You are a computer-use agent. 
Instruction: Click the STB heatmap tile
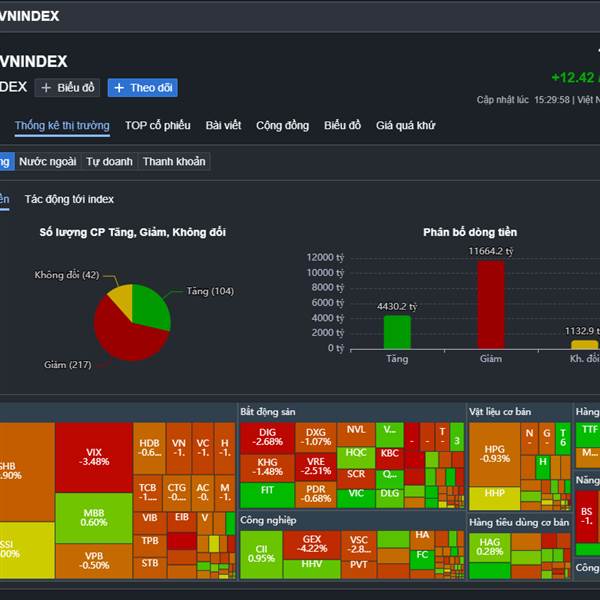(150, 567)
